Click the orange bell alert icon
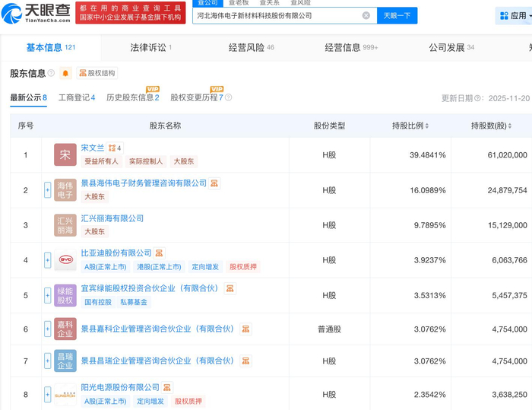 pos(65,74)
